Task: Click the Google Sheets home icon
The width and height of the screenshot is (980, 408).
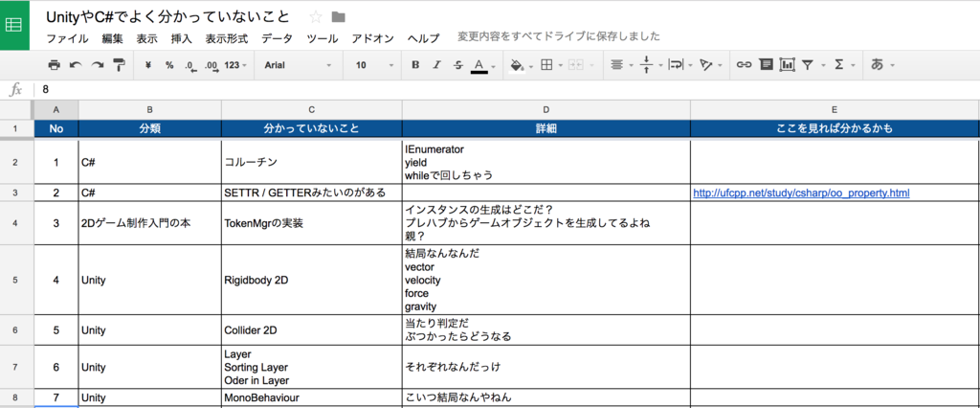Action: [14, 25]
